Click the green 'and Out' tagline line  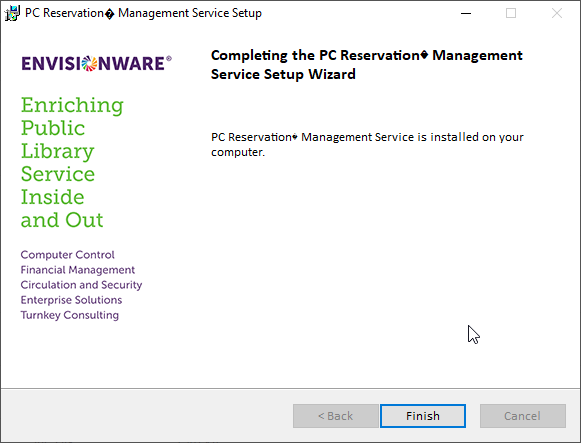tap(62, 220)
